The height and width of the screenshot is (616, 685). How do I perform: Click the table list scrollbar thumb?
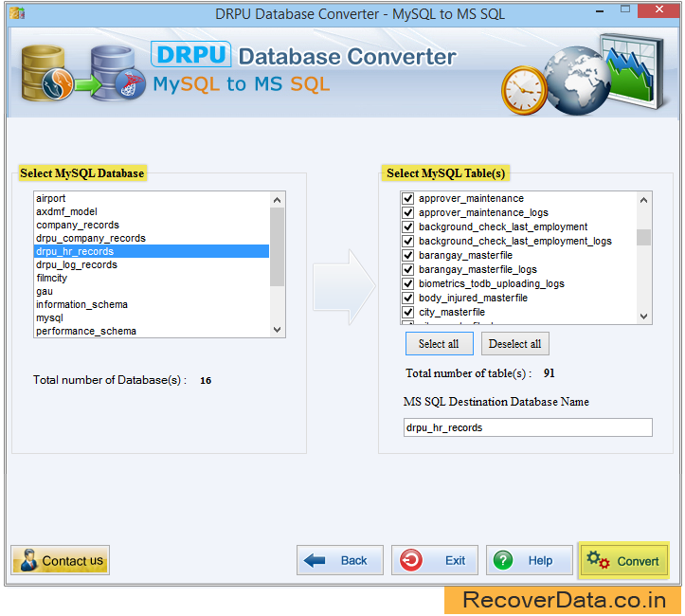click(643, 237)
